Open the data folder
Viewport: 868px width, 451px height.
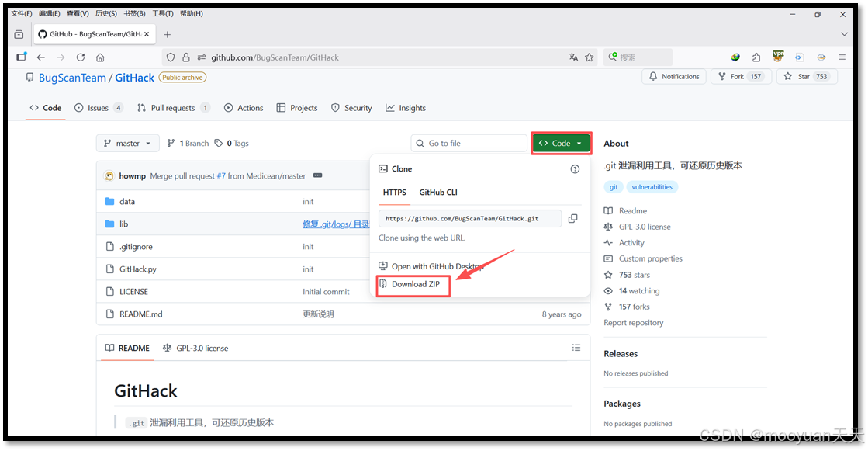point(127,202)
